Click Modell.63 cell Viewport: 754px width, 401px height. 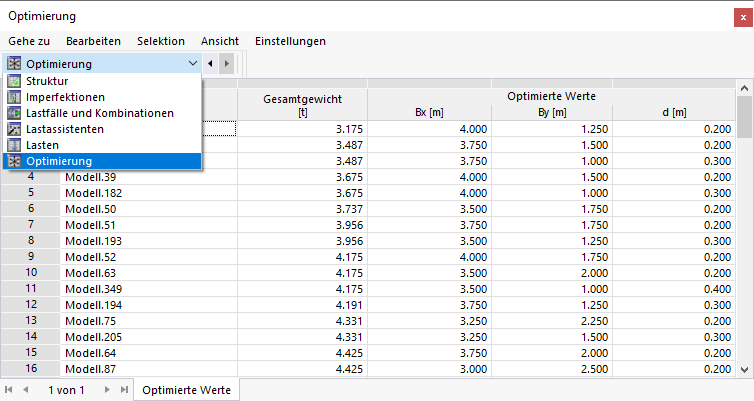click(x=149, y=273)
